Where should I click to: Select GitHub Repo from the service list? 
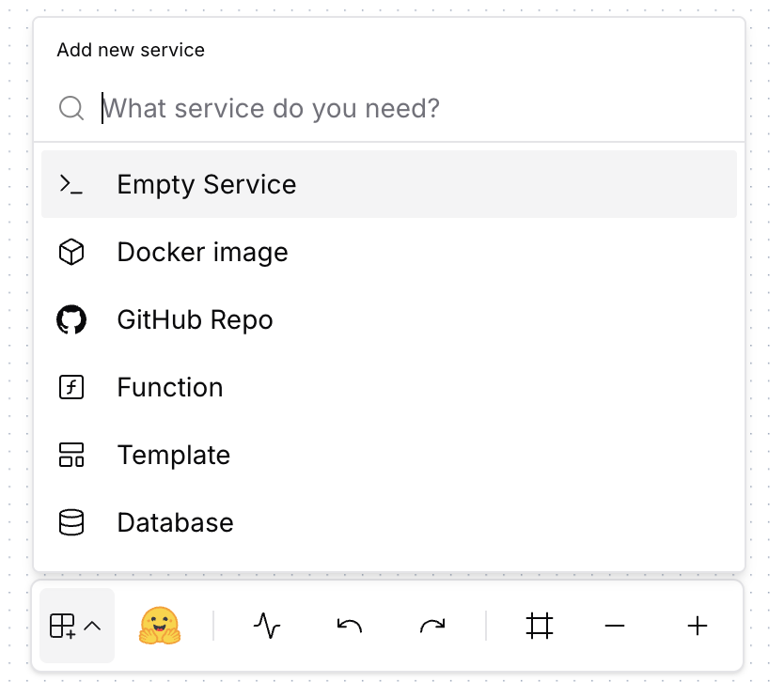(195, 319)
